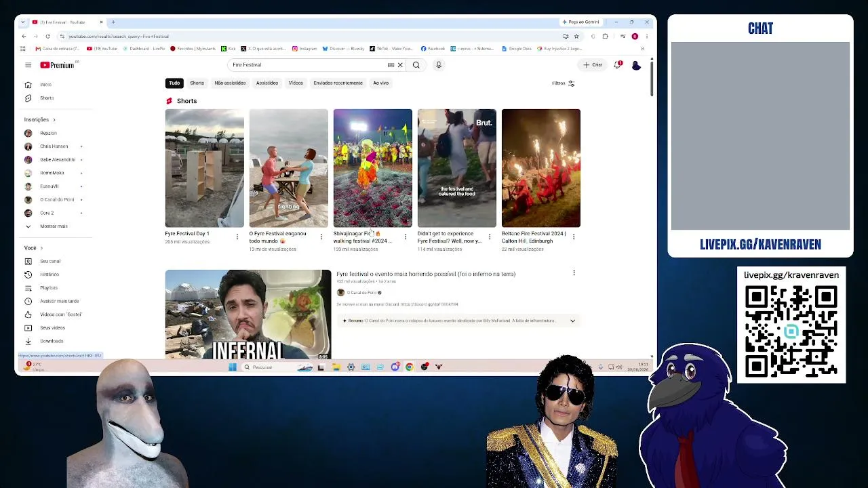This screenshot has width=868, height=488.
Task: Select the Ao vivo filter chip
Action: (380, 83)
